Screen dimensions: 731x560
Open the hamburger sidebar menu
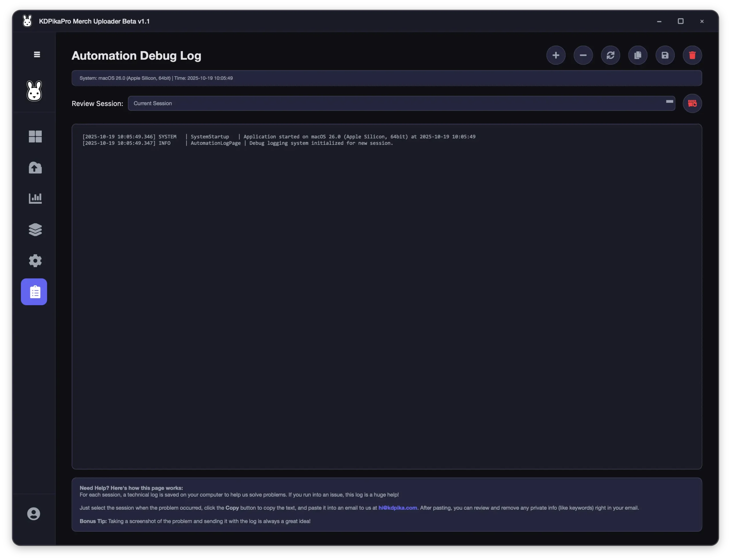coord(37,54)
